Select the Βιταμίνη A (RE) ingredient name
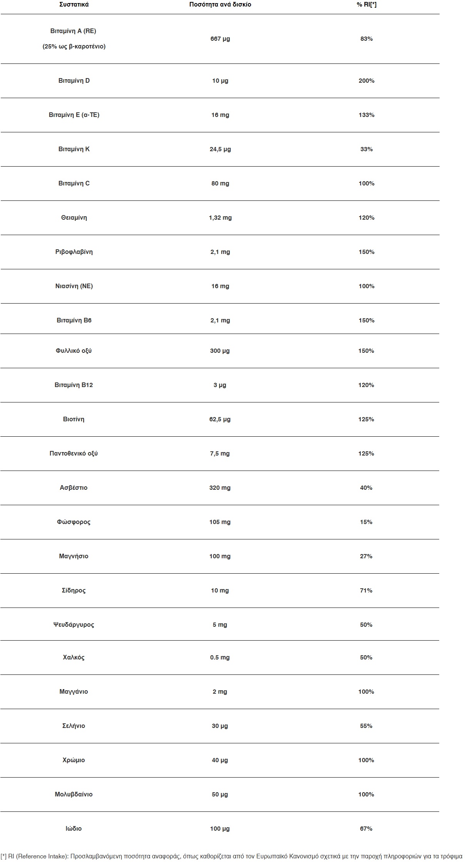The width and height of the screenshot is (465, 868). 73,31
